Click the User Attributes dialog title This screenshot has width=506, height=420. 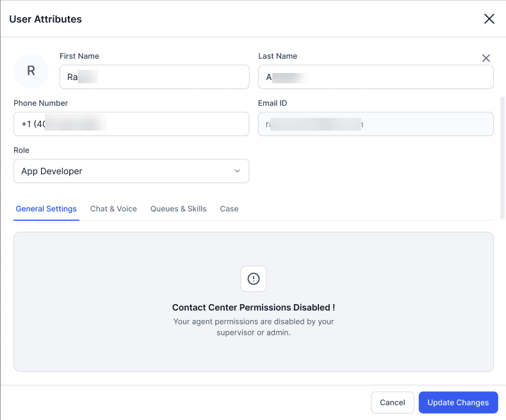pyautogui.click(x=45, y=19)
